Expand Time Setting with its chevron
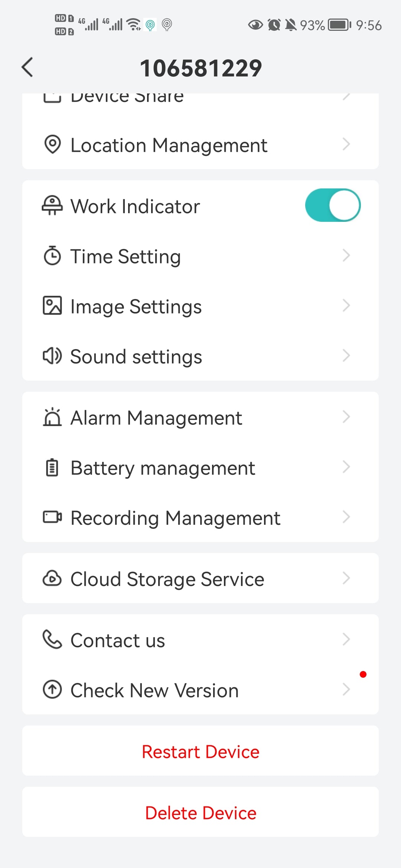The width and height of the screenshot is (401, 868). click(x=346, y=256)
